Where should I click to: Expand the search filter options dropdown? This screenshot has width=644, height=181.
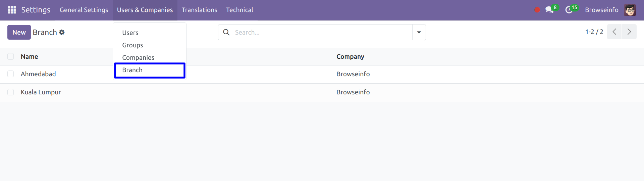tap(419, 32)
